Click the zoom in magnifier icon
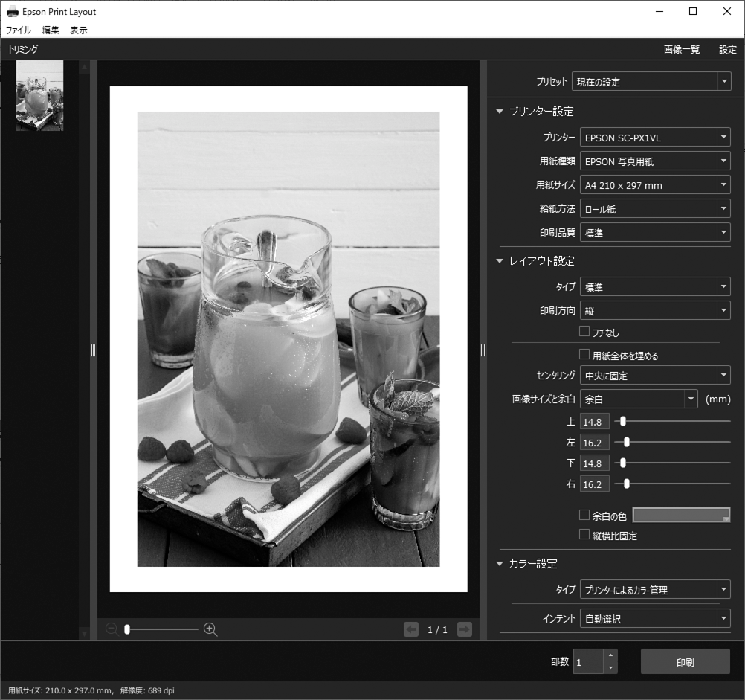This screenshot has width=745, height=700. pyautogui.click(x=210, y=629)
